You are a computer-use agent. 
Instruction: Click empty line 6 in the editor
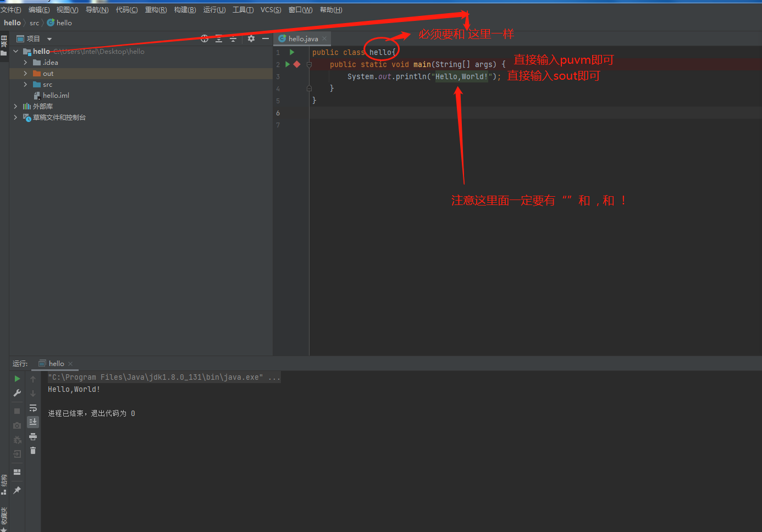pyautogui.click(x=535, y=113)
